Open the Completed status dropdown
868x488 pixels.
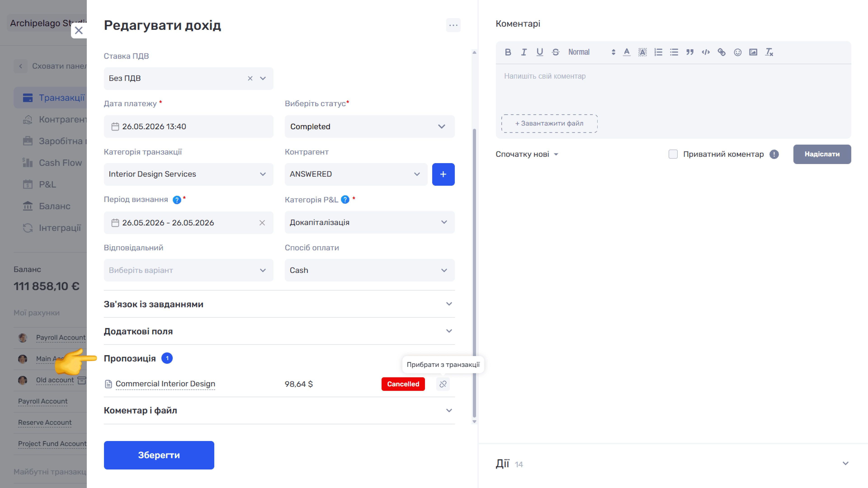pyautogui.click(x=370, y=127)
